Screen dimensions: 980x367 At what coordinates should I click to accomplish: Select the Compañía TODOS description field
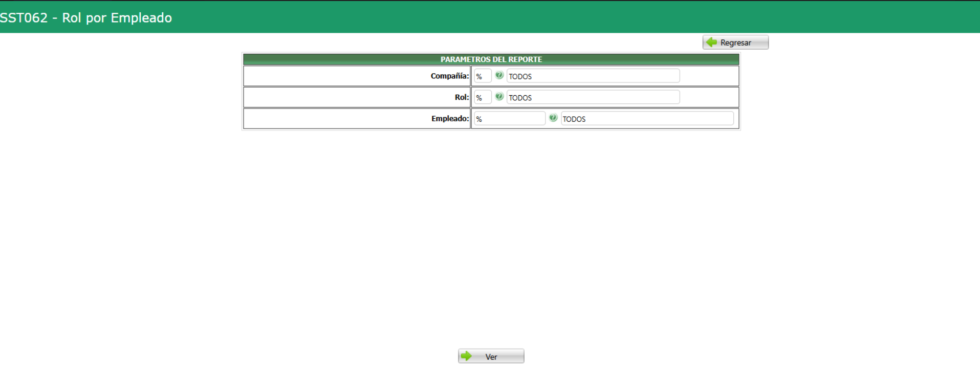tap(593, 76)
